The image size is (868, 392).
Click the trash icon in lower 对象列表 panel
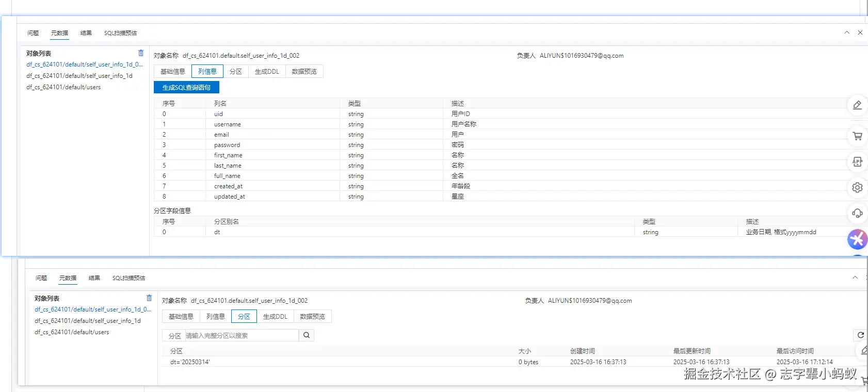149,298
